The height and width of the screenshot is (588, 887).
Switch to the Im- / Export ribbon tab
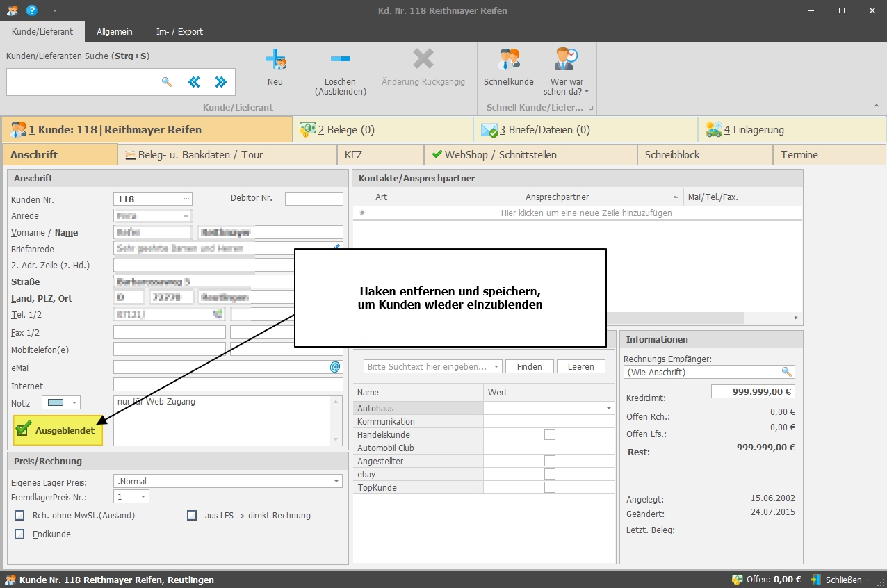pos(180,32)
